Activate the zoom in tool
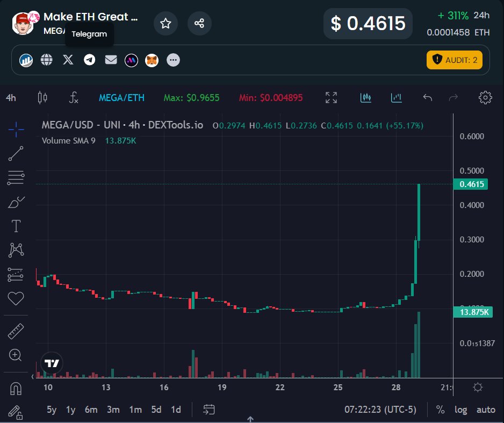This screenshot has height=423, width=504. click(16, 355)
